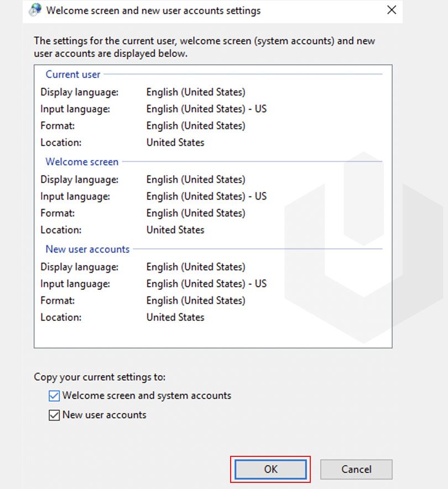The height and width of the screenshot is (489, 448).
Task: Select the Location value United States under Current user
Action: coord(175,142)
